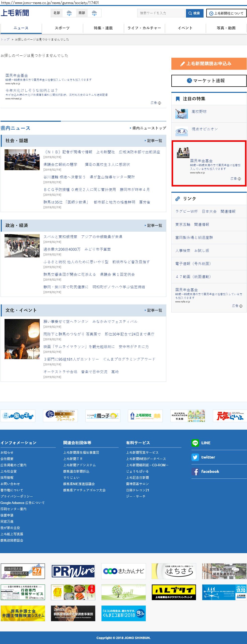Open the 社会・話題 classroom photo thumbnail

[22, 160]
